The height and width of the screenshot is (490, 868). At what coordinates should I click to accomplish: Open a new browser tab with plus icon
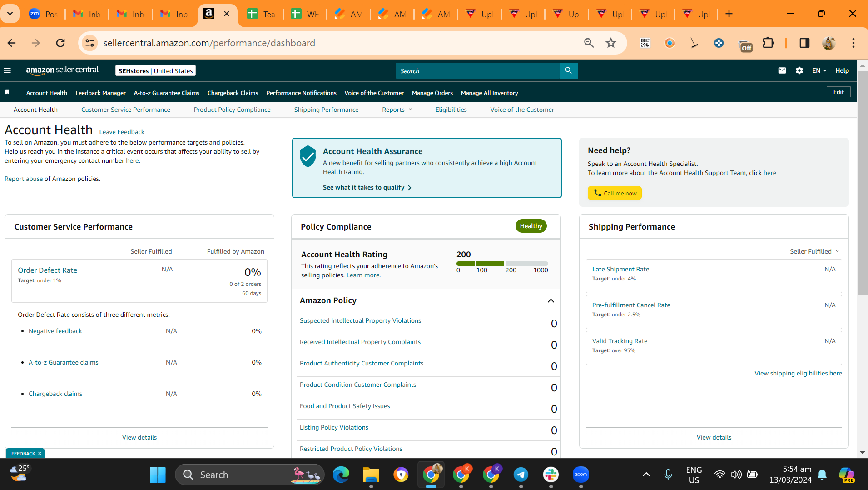[x=729, y=14]
